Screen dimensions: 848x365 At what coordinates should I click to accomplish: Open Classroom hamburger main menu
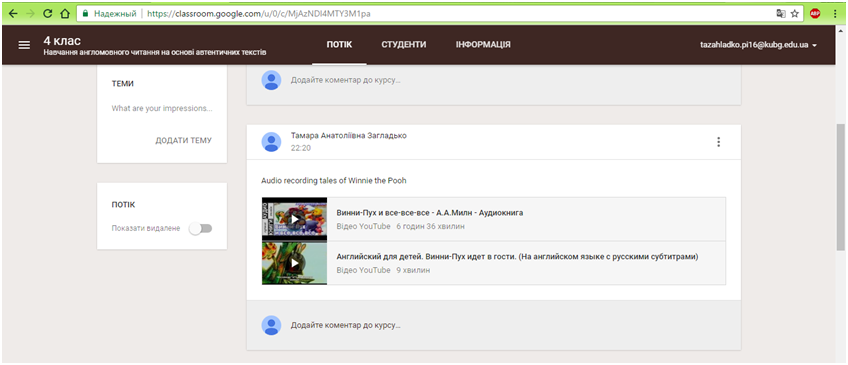[24, 45]
